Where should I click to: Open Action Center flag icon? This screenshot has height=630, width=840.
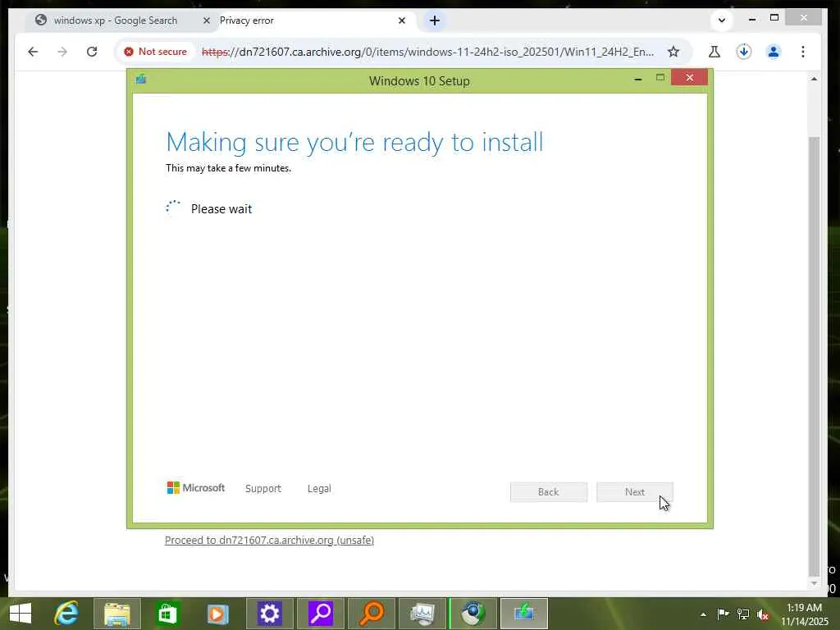pyautogui.click(x=723, y=614)
